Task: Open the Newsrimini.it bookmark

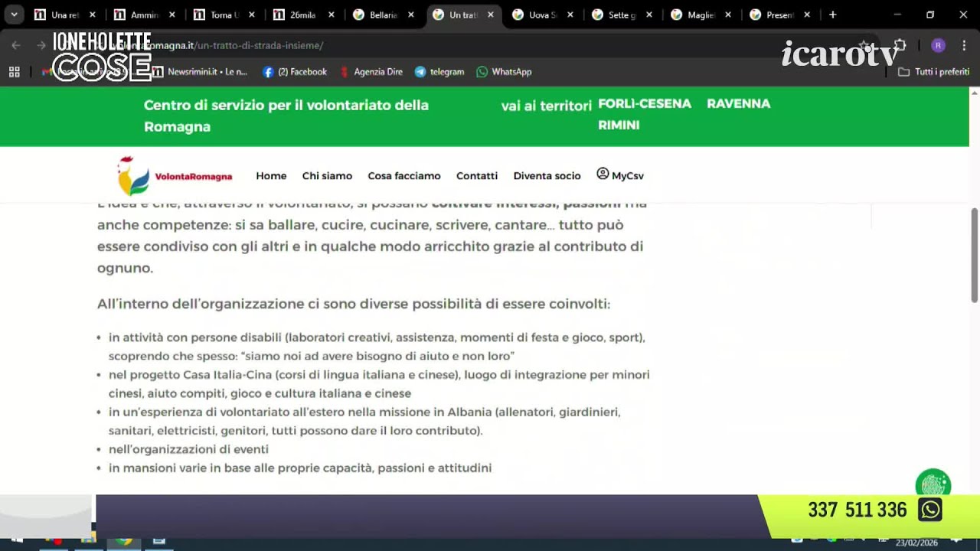Action: pyautogui.click(x=201, y=72)
